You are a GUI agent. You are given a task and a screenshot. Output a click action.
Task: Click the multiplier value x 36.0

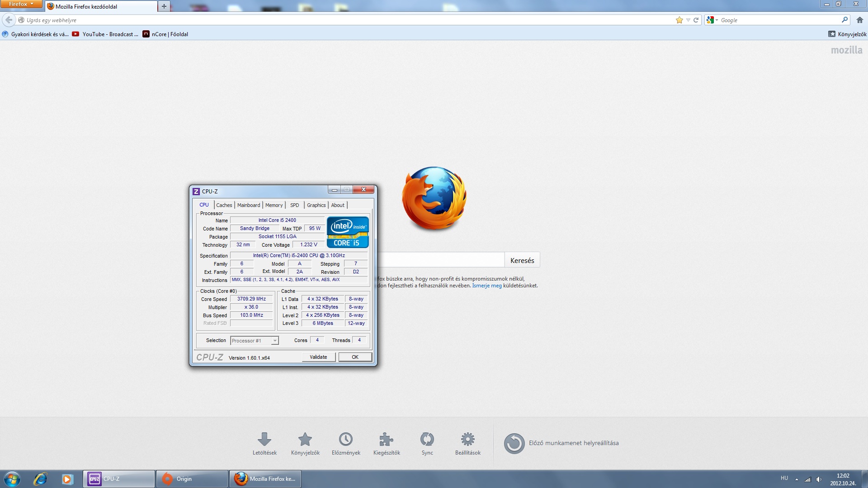(251, 307)
